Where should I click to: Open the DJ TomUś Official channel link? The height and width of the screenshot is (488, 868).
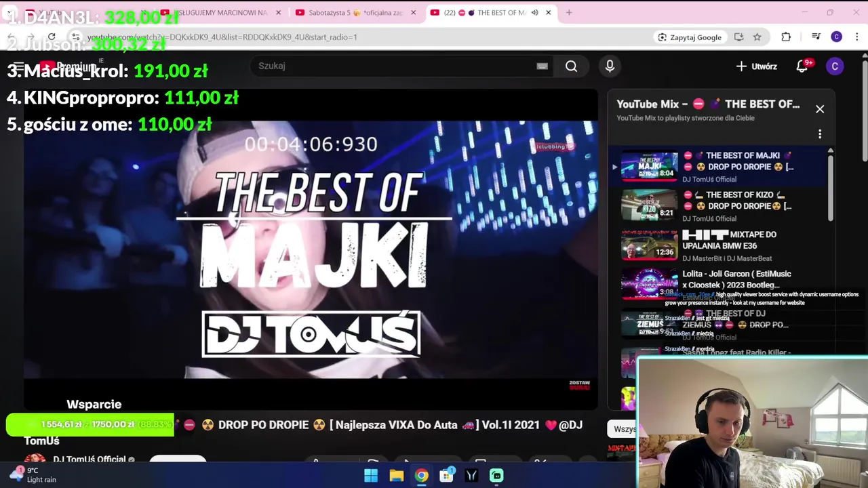pyautogui.click(x=89, y=460)
